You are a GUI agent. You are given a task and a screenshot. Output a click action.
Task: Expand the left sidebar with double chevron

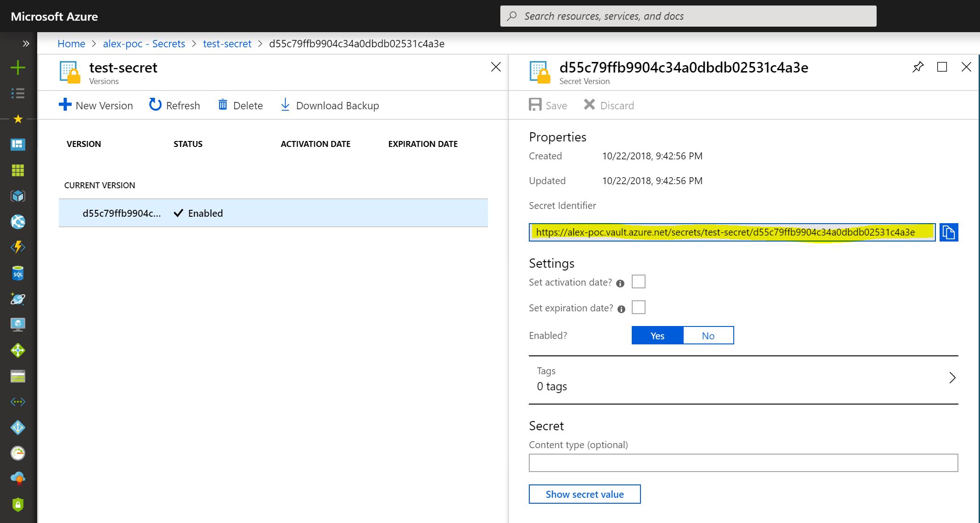(x=26, y=44)
